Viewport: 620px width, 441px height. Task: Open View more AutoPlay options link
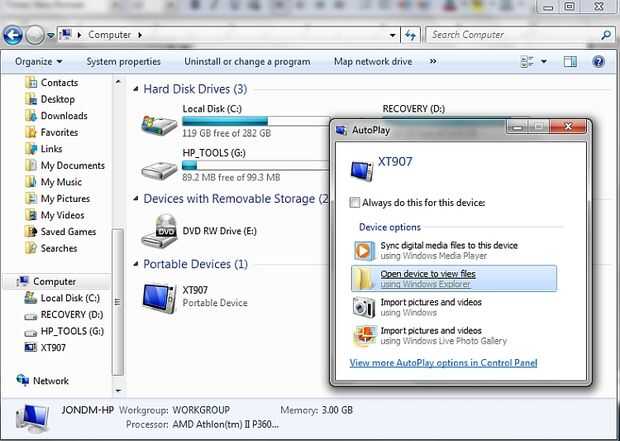tap(443, 363)
